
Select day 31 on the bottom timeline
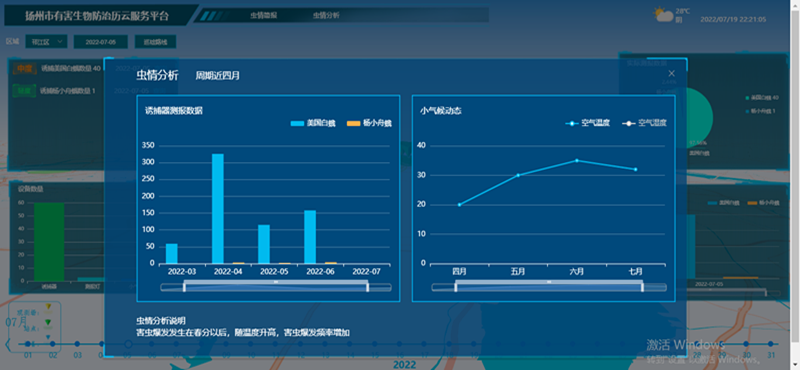pos(770,344)
